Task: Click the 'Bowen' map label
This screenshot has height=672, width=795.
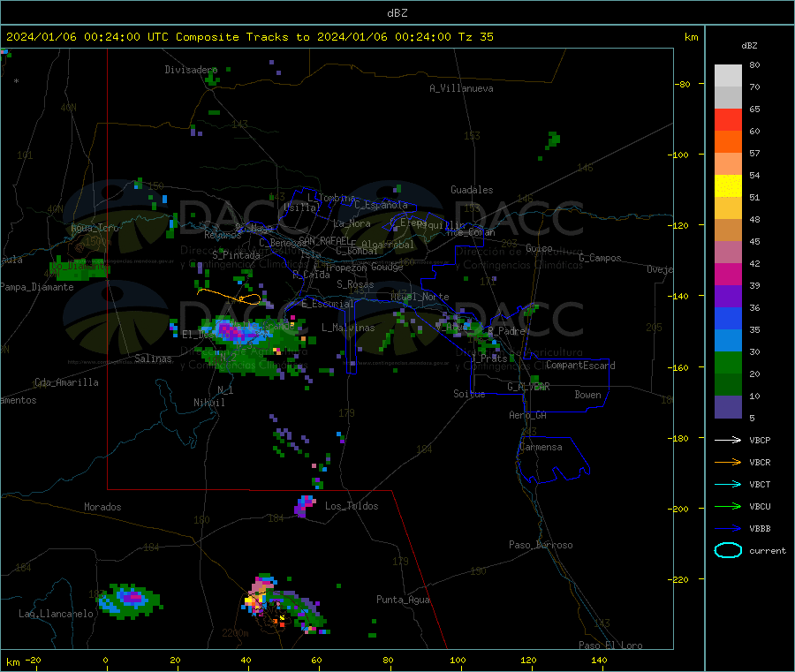Action: (587, 395)
